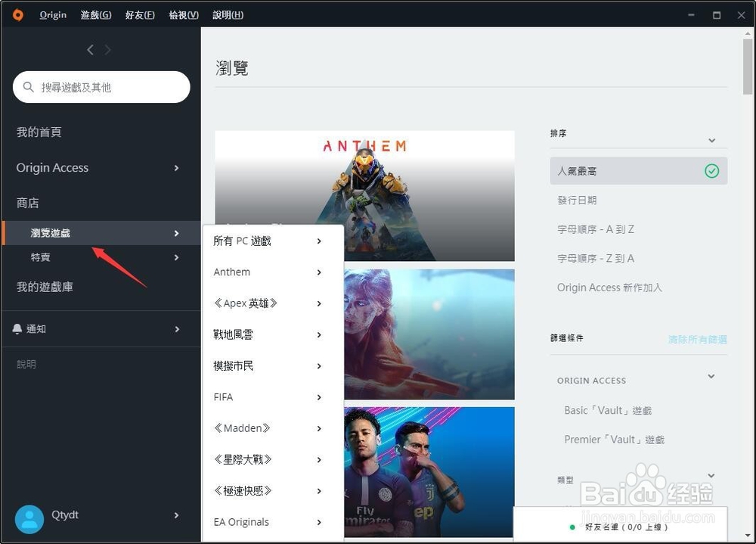The image size is (756, 544).
Task: Sort by 發行日期
Action: click(x=577, y=200)
